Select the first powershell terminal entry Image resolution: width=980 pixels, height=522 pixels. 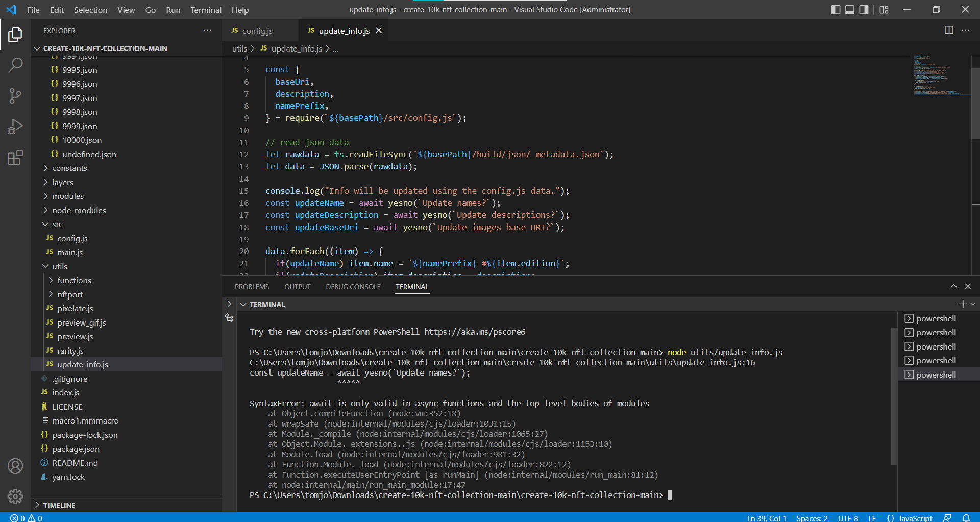[939, 318]
